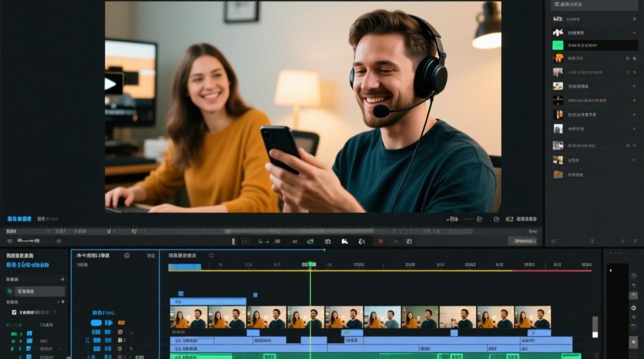Screen dimensions: 644x359
Task: Expand the arrow beside the first left-panel section
Action: click(x=62, y=279)
